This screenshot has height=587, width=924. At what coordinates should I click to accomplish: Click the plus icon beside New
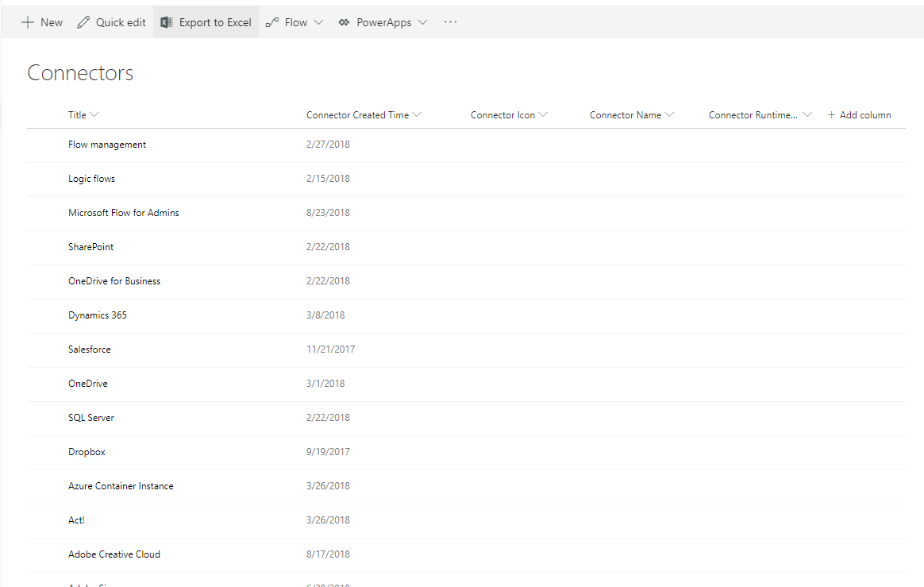pos(28,22)
